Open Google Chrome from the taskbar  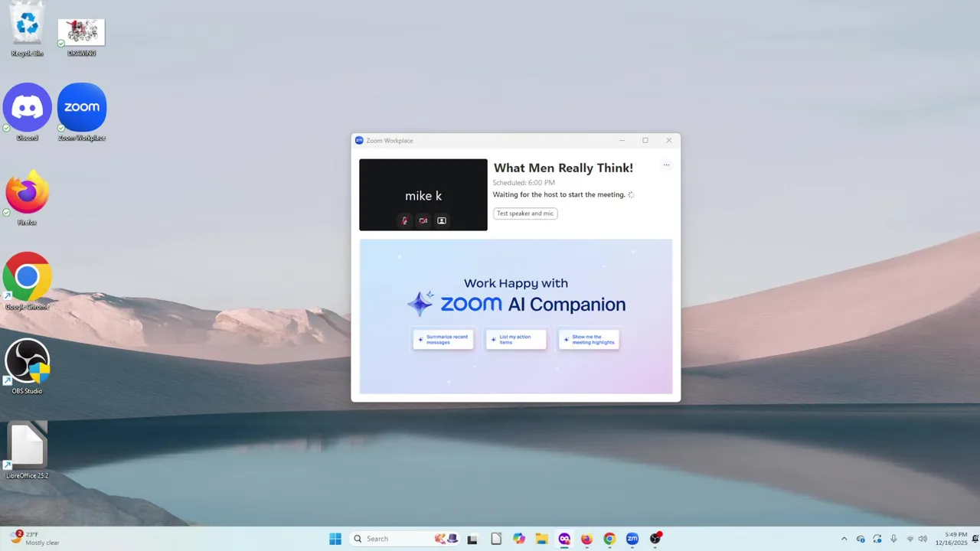pos(609,539)
